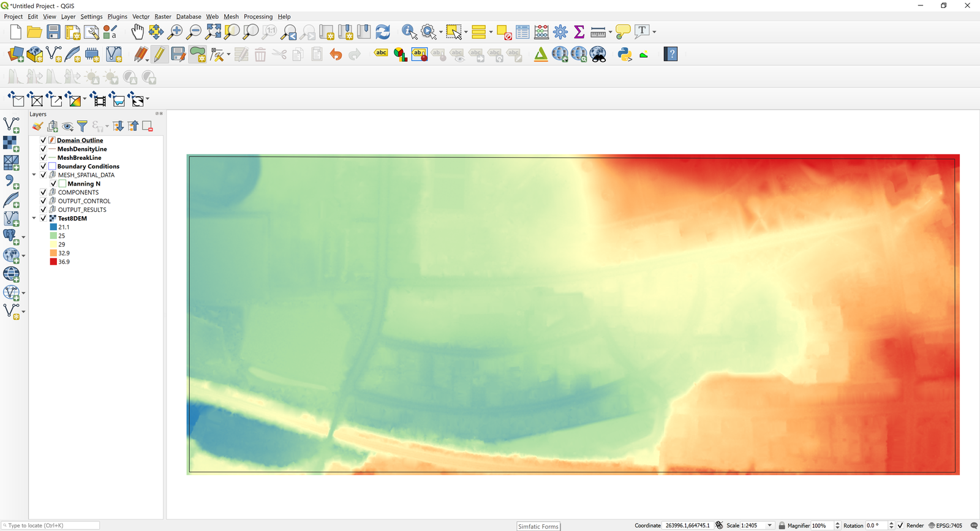Open the Processing menu
The height and width of the screenshot is (531, 980).
click(x=258, y=17)
